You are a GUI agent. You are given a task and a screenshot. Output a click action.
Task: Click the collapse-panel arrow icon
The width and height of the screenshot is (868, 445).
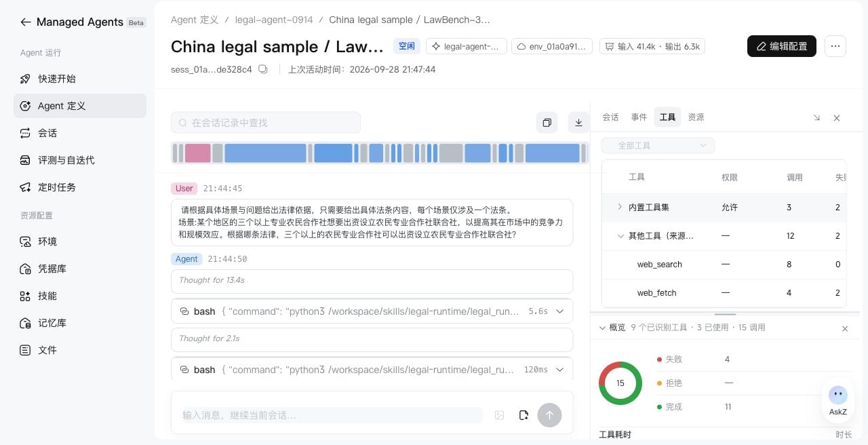click(x=816, y=118)
